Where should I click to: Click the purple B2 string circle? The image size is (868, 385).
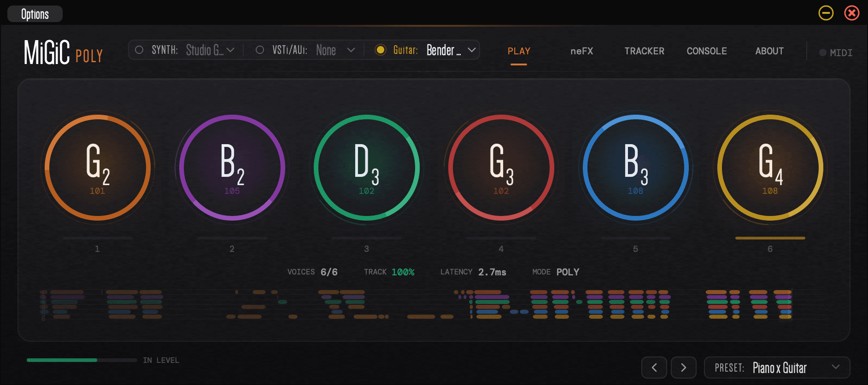pos(232,168)
